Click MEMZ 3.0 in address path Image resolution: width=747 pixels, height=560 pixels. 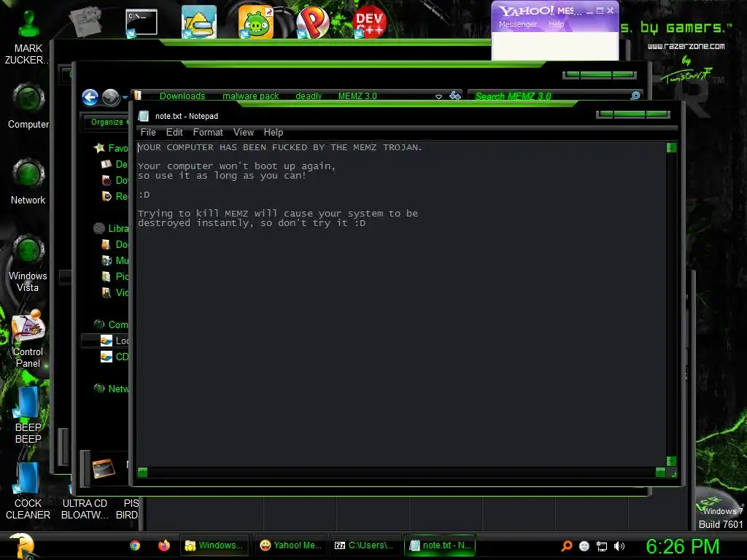357,96
